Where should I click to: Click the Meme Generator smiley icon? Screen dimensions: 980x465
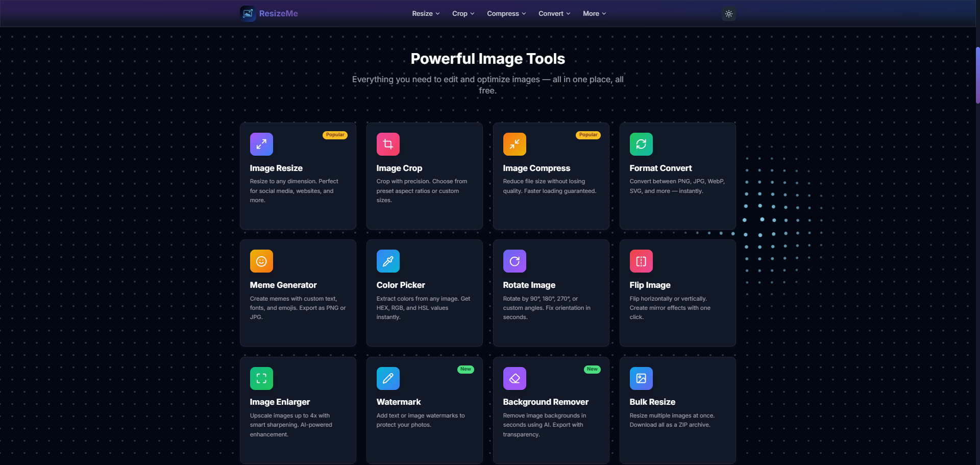(x=261, y=261)
